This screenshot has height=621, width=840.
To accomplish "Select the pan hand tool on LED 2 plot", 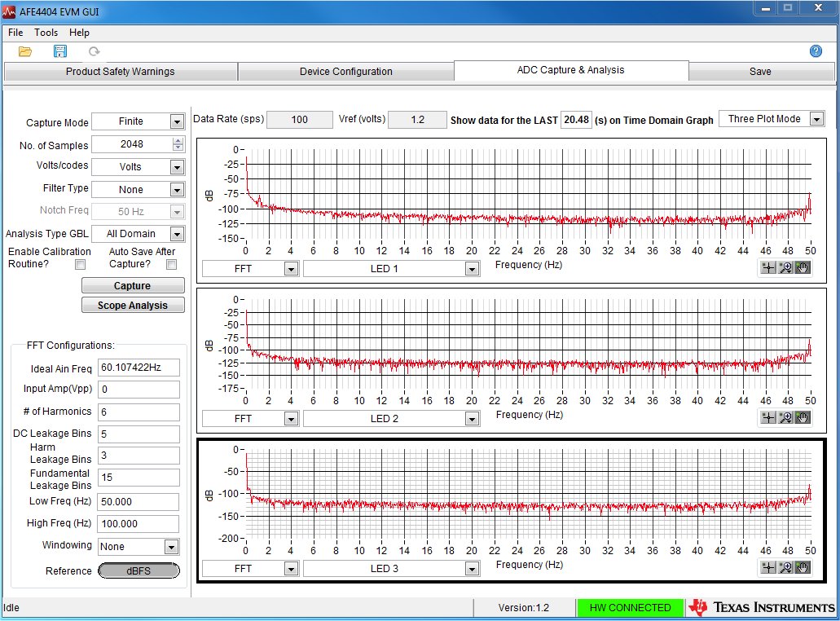I will (x=802, y=417).
